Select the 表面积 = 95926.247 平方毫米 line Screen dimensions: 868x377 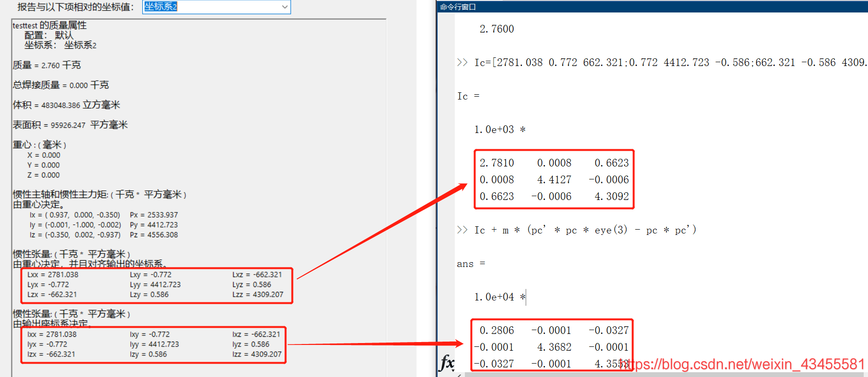(70, 125)
